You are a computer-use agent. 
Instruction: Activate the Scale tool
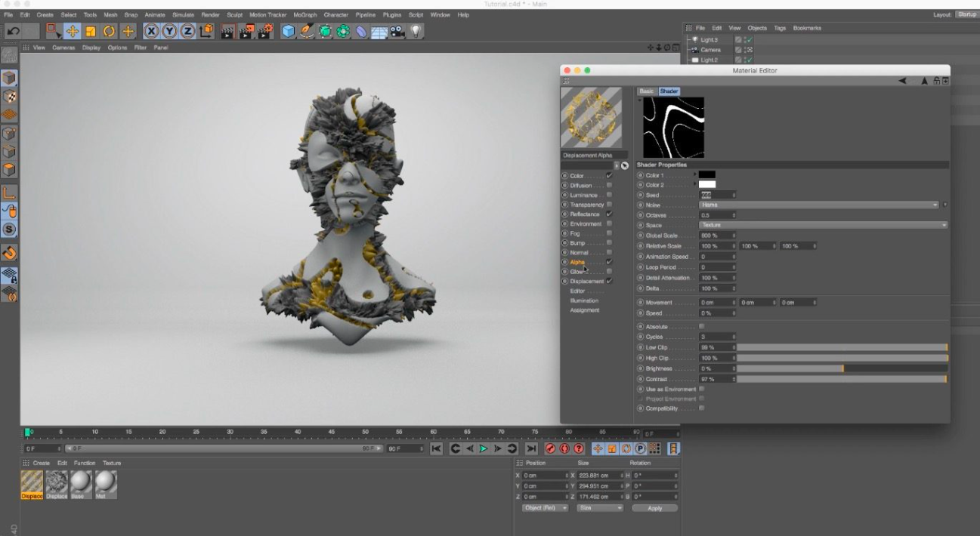click(x=91, y=31)
